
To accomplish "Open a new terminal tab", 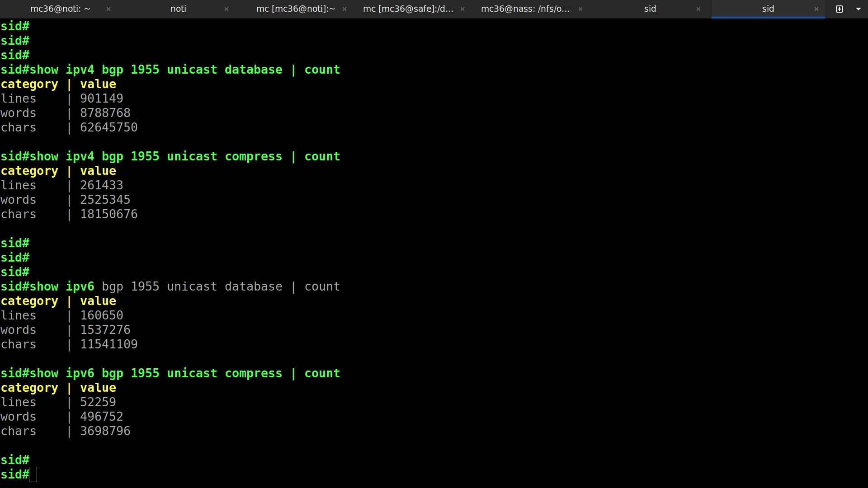I will click(x=840, y=9).
